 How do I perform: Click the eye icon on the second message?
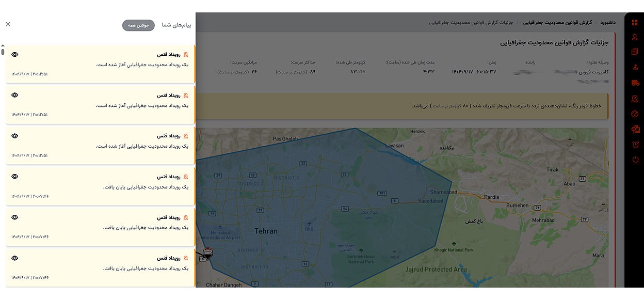coord(15,95)
